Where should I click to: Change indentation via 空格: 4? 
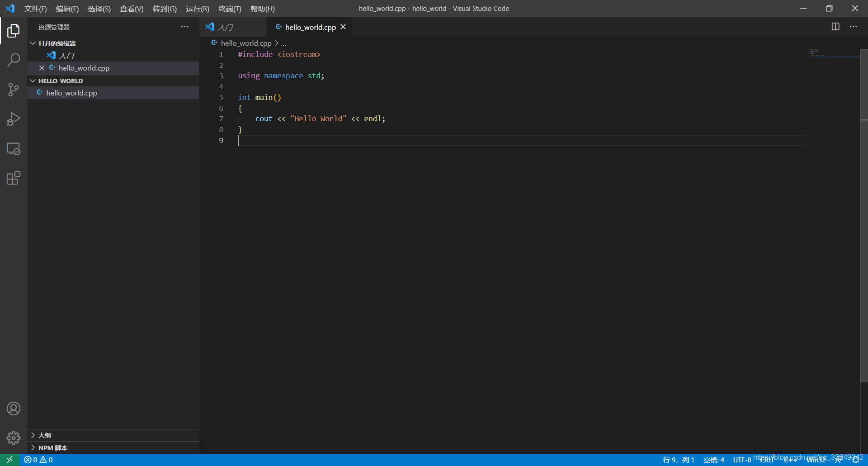[x=714, y=460]
